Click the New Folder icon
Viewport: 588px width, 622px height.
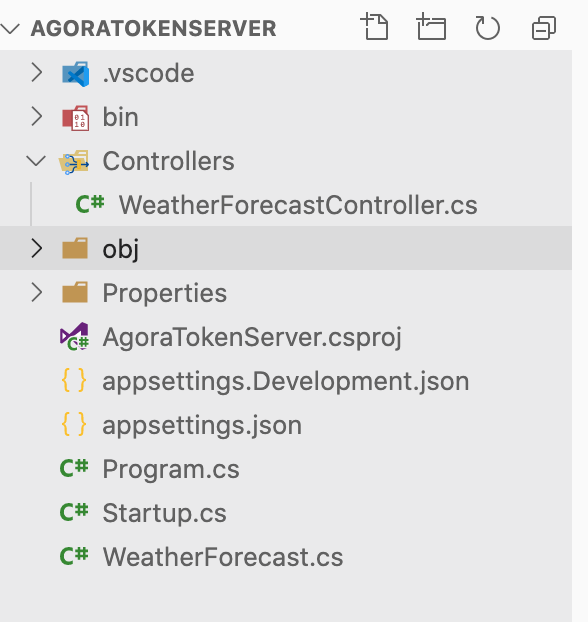(431, 27)
